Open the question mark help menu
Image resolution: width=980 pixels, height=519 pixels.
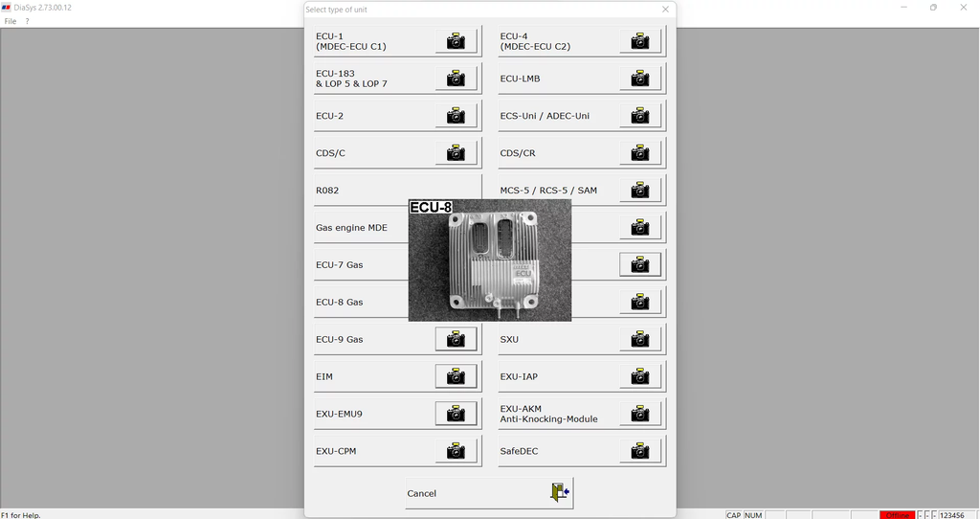pyautogui.click(x=27, y=21)
